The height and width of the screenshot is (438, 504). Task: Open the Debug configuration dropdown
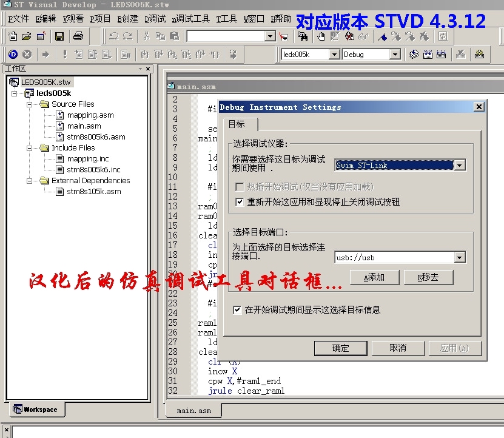(x=395, y=55)
